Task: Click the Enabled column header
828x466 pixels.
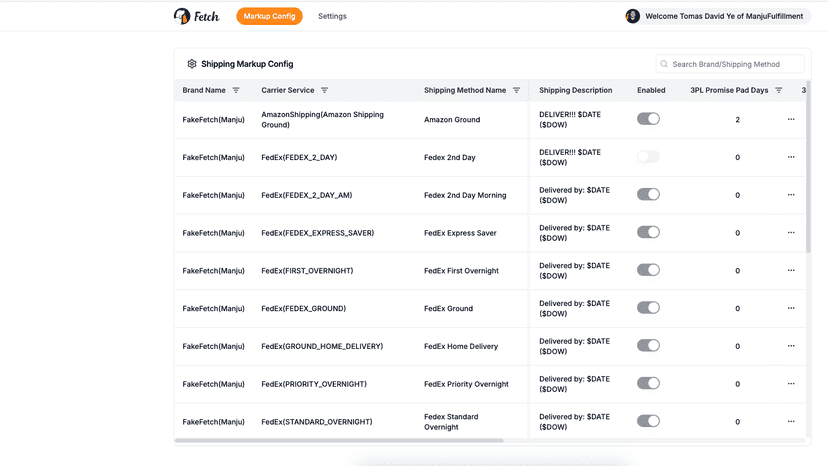Action: coord(651,90)
